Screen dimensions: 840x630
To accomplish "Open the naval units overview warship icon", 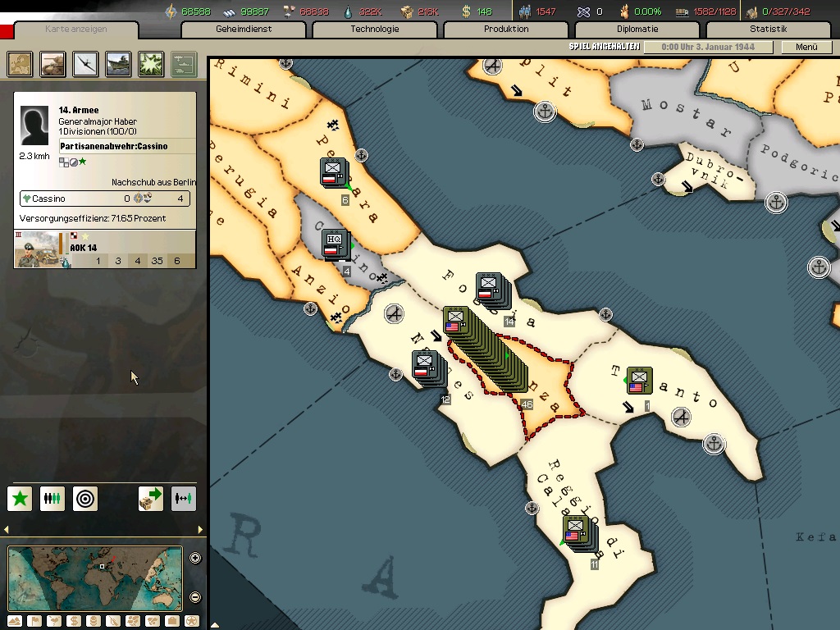I will 118,64.
